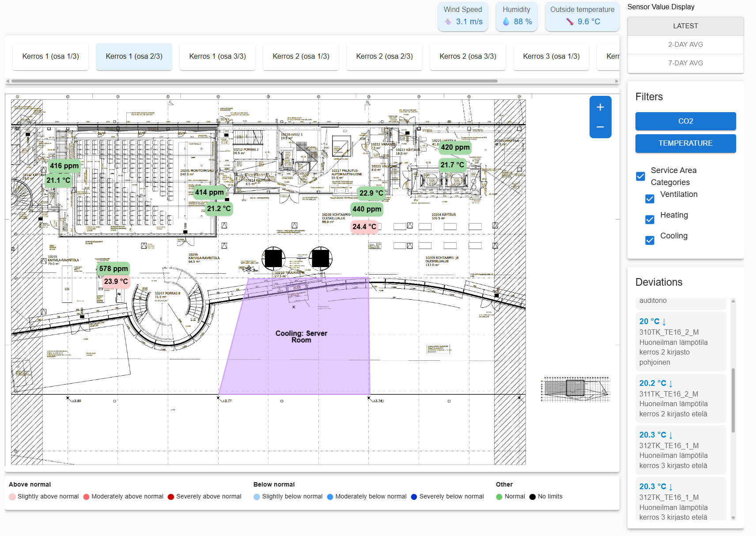Switch to Kerros 1 (osa 1/3) tab
Image resolution: width=756 pixels, height=536 pixels.
[51, 57]
